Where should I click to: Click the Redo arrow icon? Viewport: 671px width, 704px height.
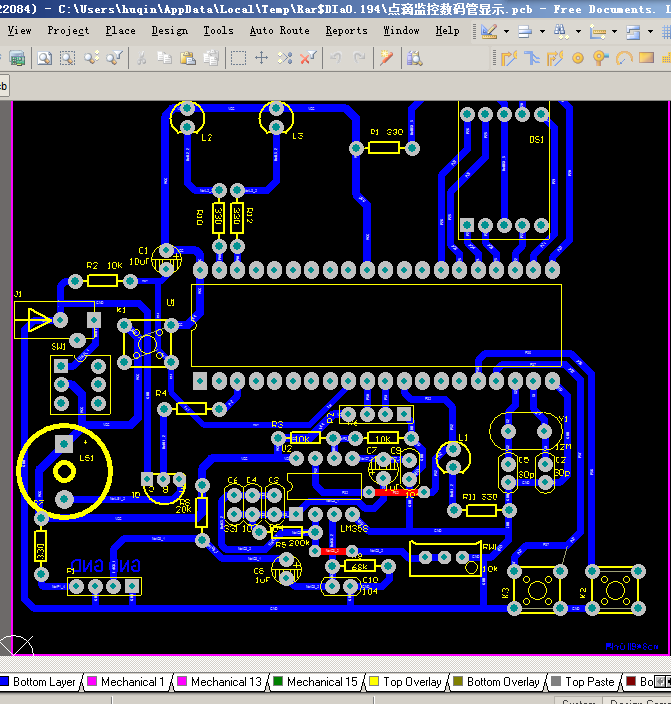pyautogui.click(x=359, y=58)
